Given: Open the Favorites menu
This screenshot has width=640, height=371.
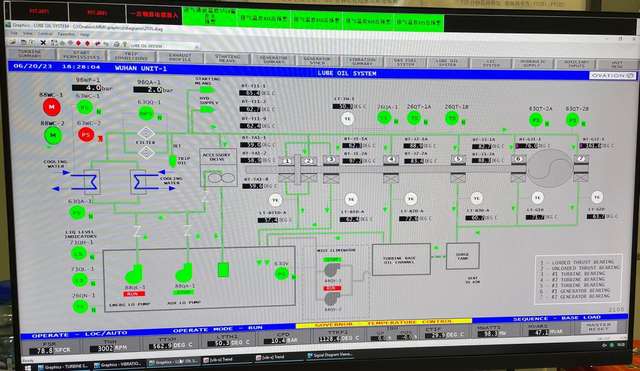Looking at the screenshot, I should tap(66, 34).
